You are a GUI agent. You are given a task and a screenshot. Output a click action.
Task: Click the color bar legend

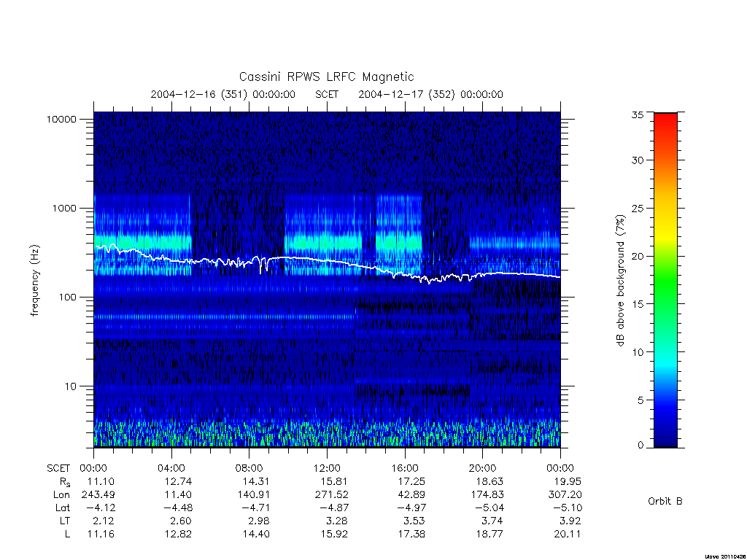coord(665,280)
